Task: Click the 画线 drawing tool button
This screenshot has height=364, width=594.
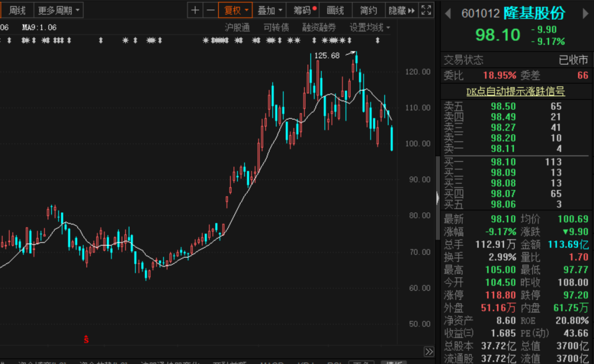Action: point(335,10)
